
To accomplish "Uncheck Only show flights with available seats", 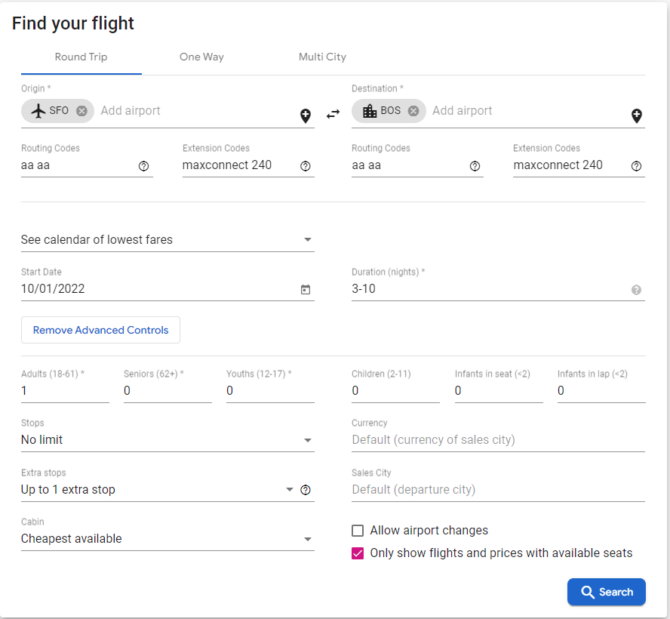I will tap(358, 554).
